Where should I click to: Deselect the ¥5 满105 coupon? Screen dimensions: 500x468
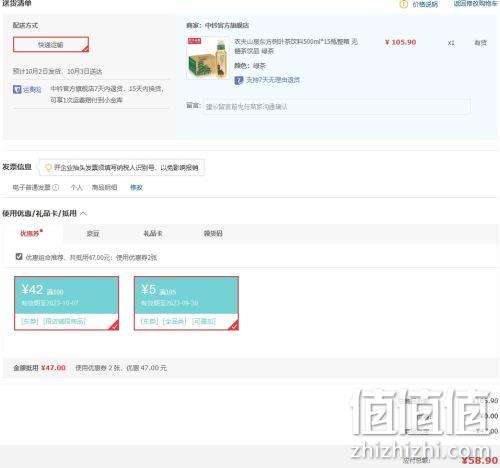186,303
